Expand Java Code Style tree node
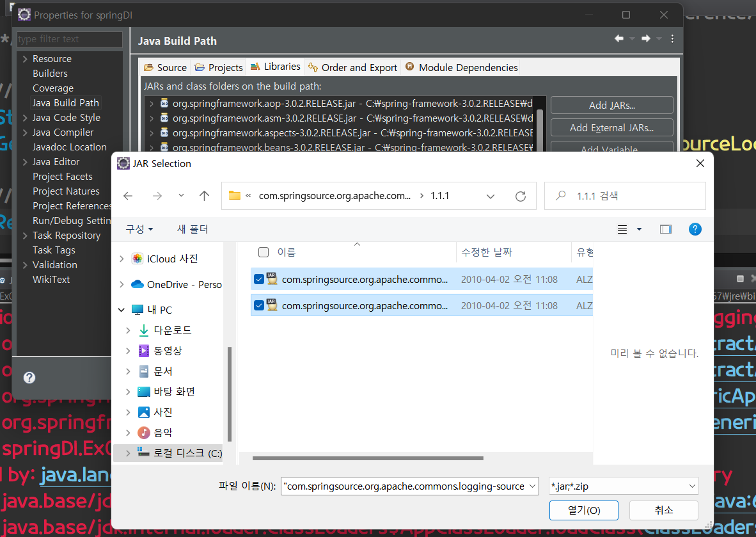The height and width of the screenshot is (537, 756). click(x=25, y=118)
